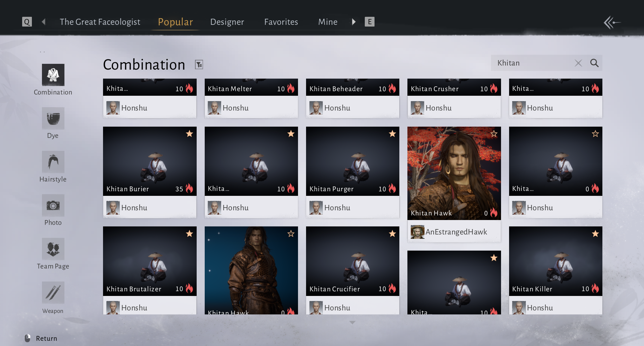Click the flame popularity icon on Khitan Crusher

[494, 88]
